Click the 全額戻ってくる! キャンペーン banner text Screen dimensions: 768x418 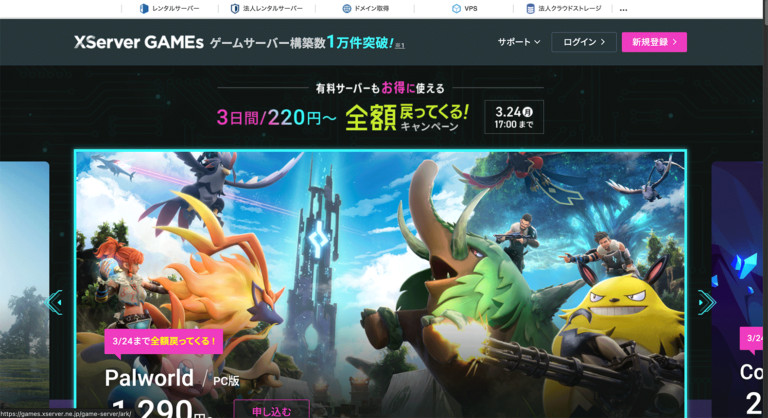click(407, 118)
